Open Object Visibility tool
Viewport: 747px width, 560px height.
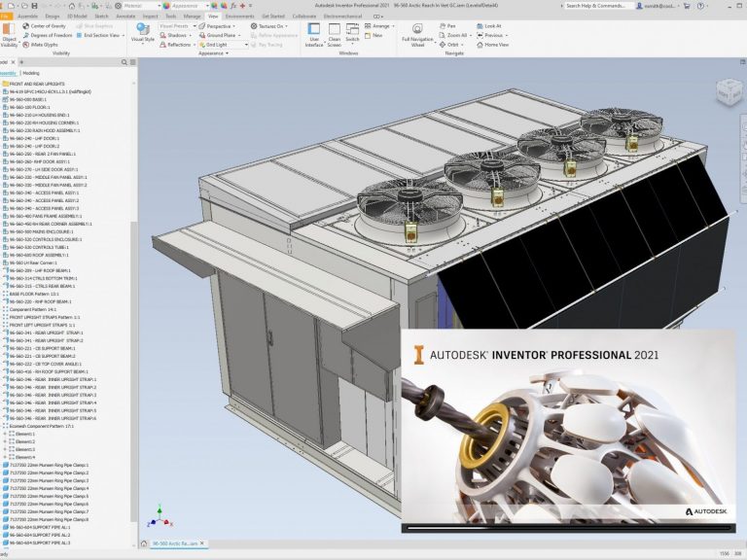tap(8, 35)
